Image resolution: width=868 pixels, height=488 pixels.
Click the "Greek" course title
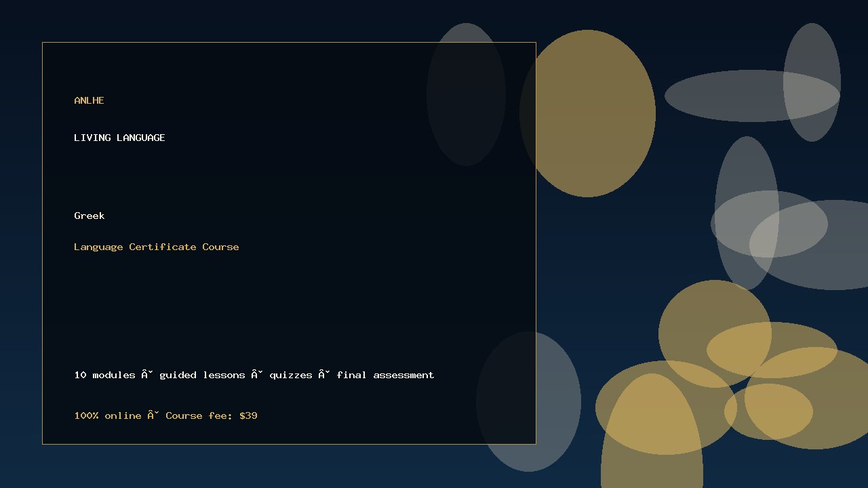90,216
